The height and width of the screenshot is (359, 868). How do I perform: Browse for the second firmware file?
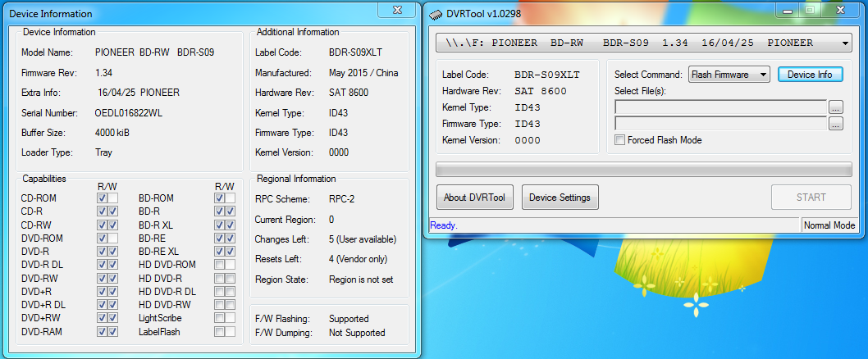pyautogui.click(x=836, y=123)
